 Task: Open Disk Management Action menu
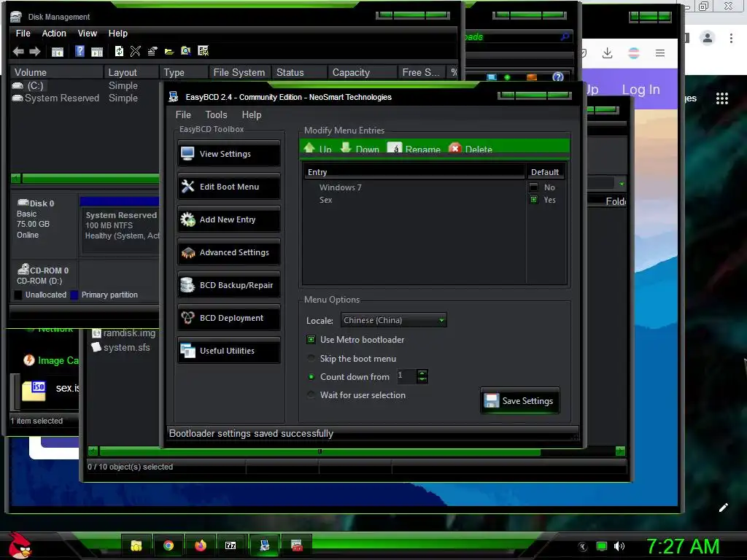(54, 34)
